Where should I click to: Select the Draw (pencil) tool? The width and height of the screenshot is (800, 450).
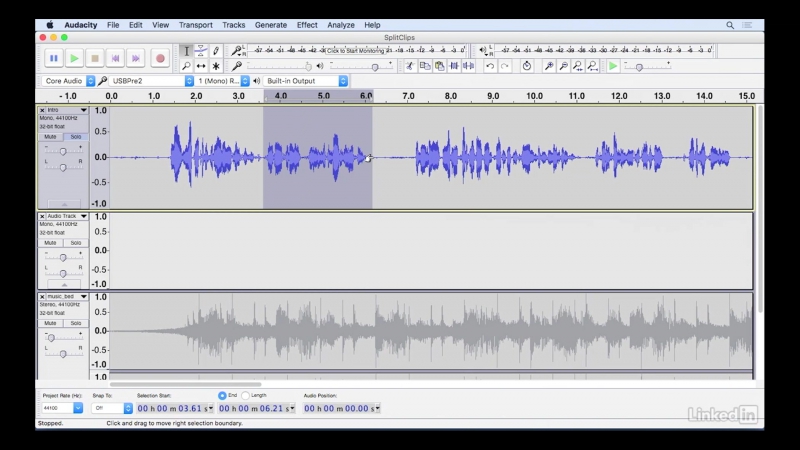(x=216, y=51)
